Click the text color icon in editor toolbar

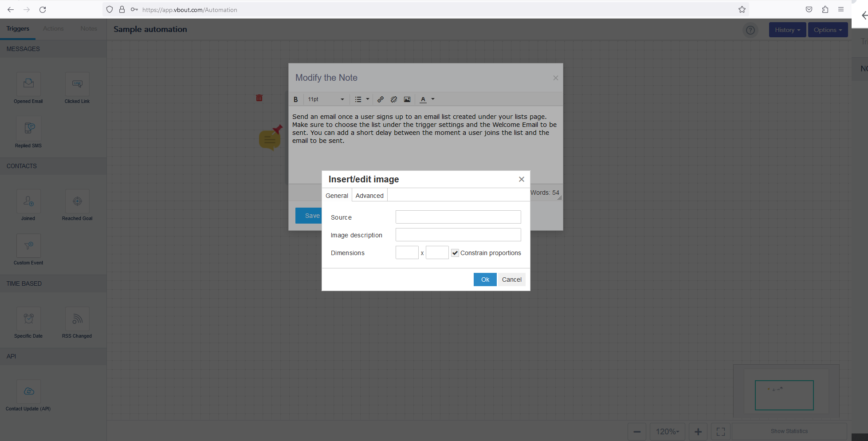[423, 99]
